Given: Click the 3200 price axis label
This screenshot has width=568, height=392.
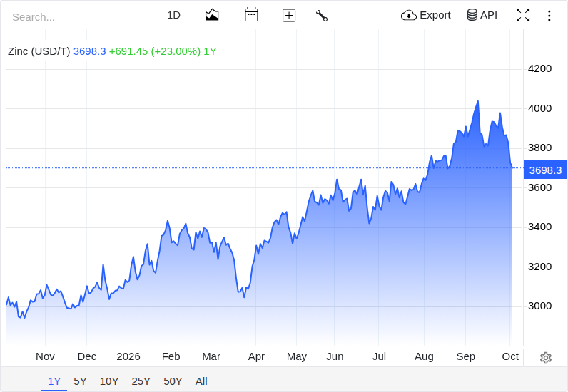Looking at the screenshot, I should click(x=539, y=267).
